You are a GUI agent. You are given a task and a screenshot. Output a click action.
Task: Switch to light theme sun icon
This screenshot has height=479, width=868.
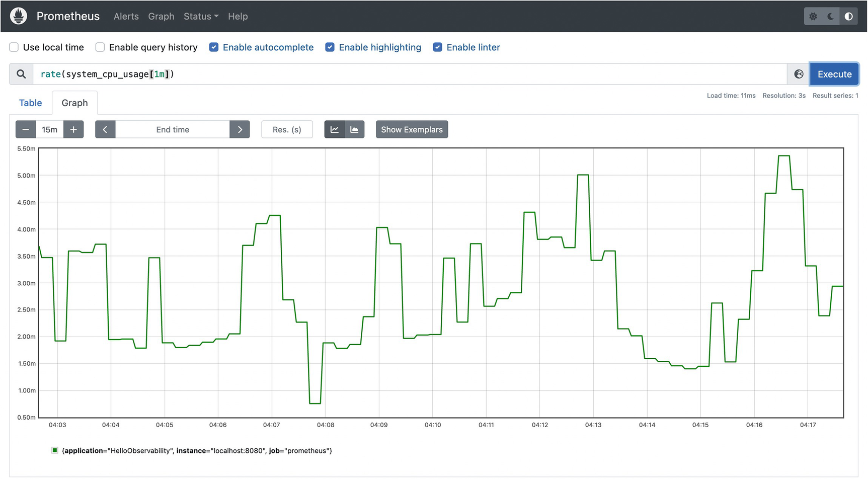tap(813, 16)
